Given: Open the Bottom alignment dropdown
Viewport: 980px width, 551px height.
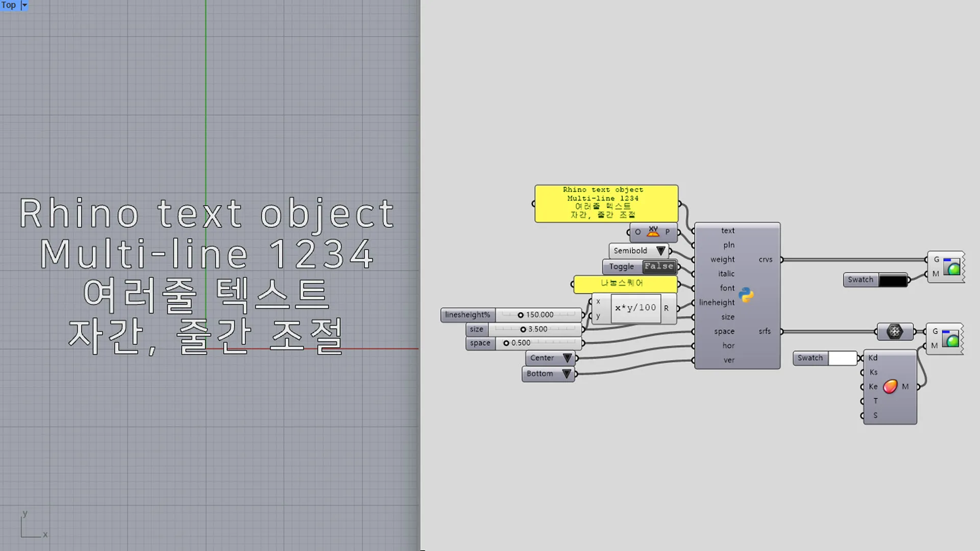Looking at the screenshot, I should (566, 373).
